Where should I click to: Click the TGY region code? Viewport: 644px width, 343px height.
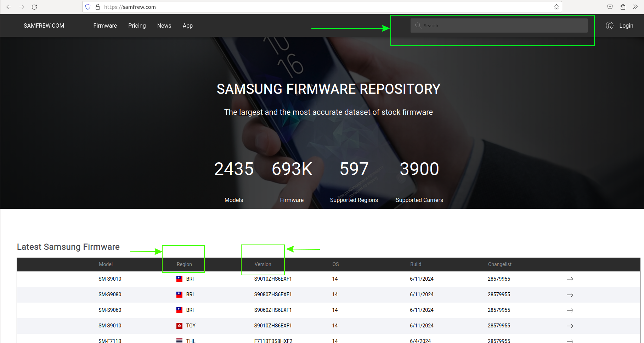(x=191, y=326)
